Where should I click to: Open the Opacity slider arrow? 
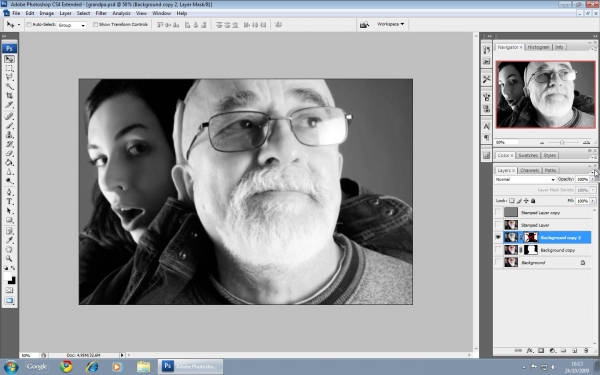coord(593,179)
